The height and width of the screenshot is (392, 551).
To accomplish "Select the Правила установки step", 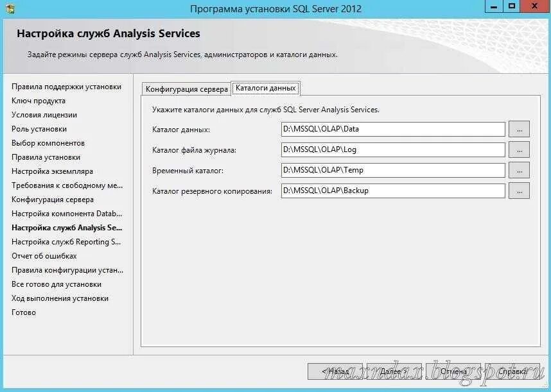I will click(46, 157).
